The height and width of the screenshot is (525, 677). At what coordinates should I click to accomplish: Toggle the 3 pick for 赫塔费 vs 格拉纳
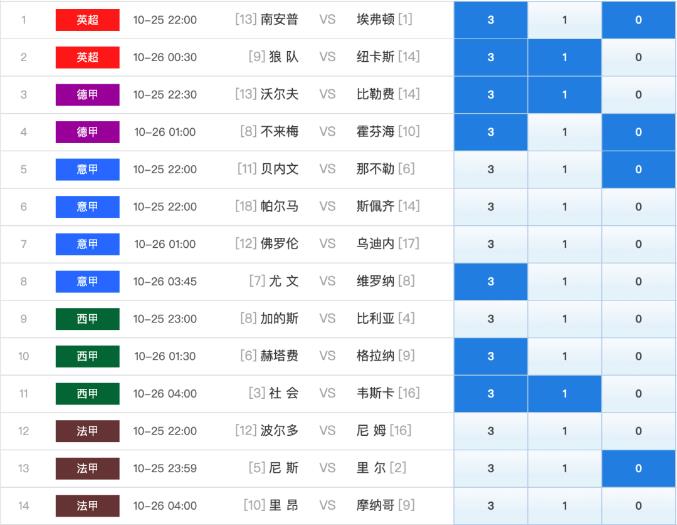pyautogui.click(x=490, y=356)
